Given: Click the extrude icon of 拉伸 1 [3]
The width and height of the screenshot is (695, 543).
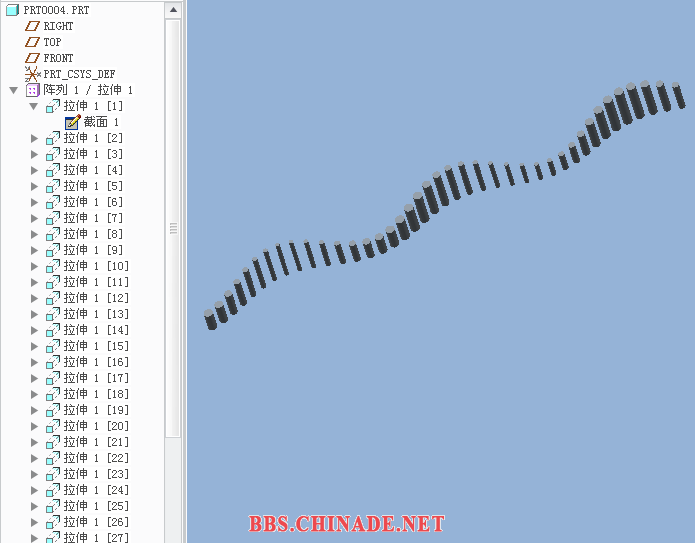Looking at the screenshot, I should tap(53, 154).
